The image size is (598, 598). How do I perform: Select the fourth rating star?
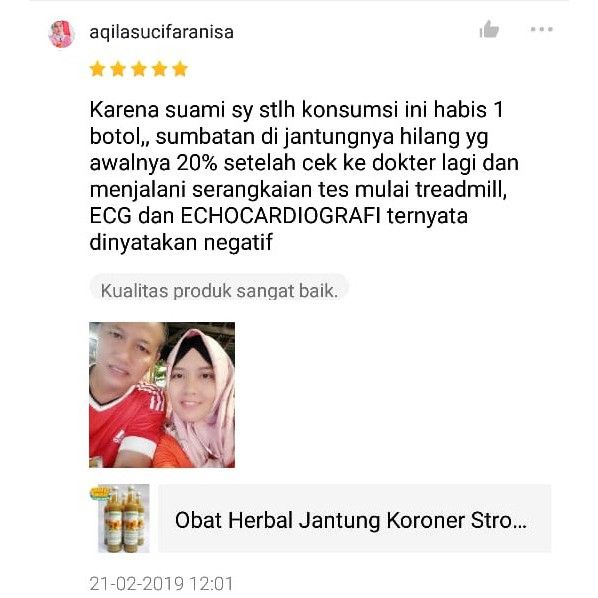159,69
